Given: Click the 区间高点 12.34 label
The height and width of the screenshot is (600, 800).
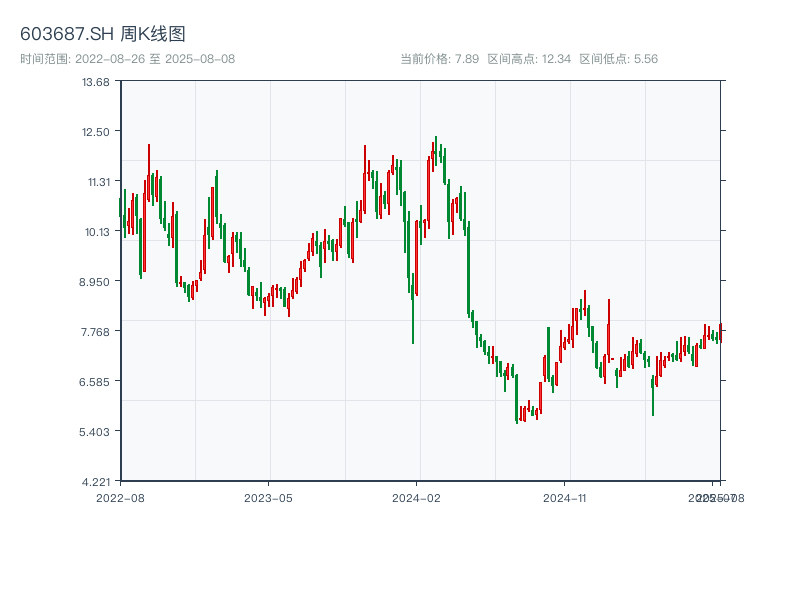Looking at the screenshot, I should point(529,59).
